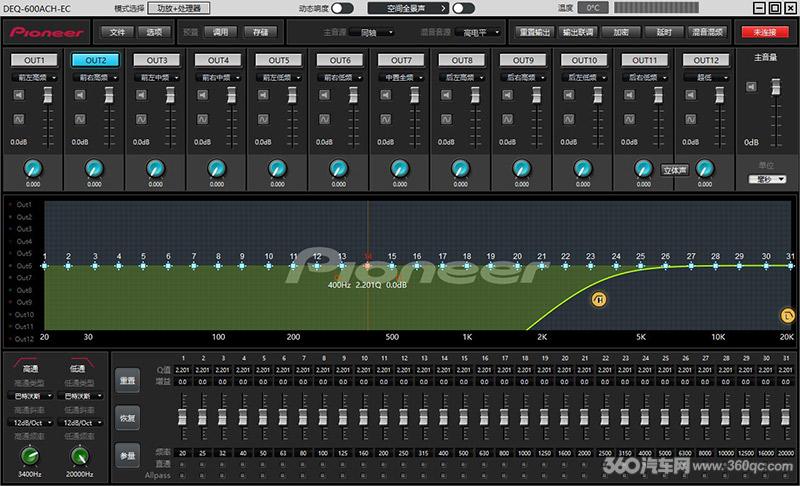Viewport: 800px width, 486px height.
Task: Click the red 未连接 button
Action: [x=765, y=32]
